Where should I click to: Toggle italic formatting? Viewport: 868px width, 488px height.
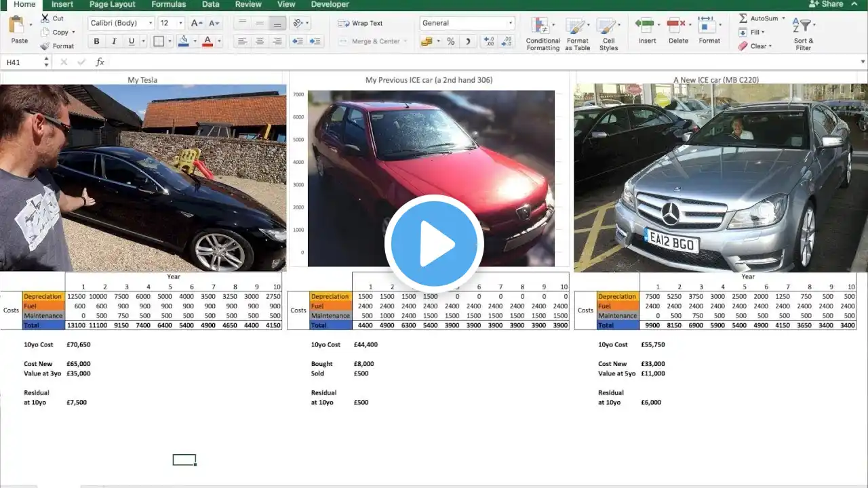pyautogui.click(x=114, y=41)
